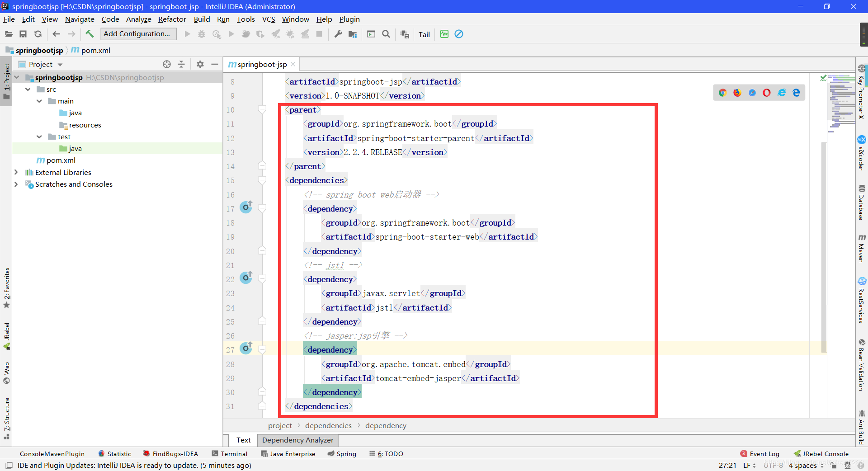Image resolution: width=868 pixels, height=471 pixels.
Task: Toggle tool window bars icon in status bar
Action: click(x=9, y=465)
